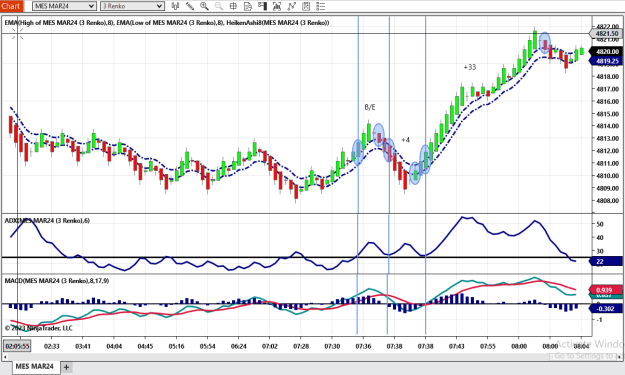Viewport: 625px width, 375px height.
Task: Click the highlighted 02:05:55 time label
Action: click(x=17, y=346)
